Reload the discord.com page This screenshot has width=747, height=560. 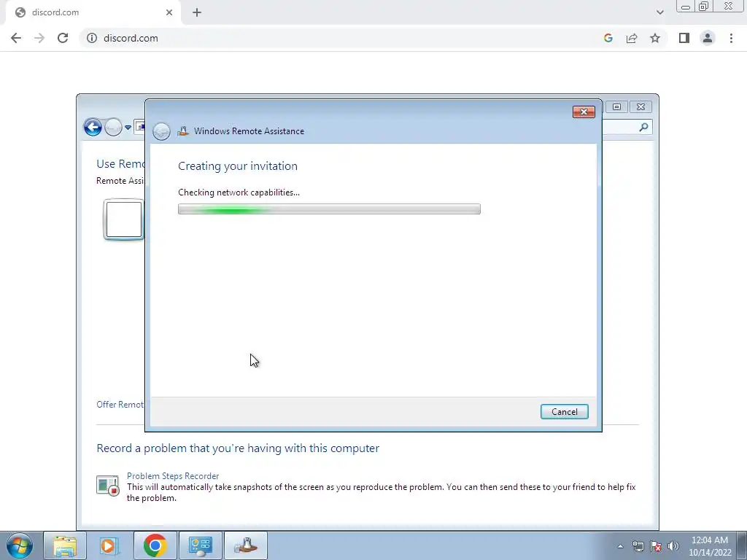pyautogui.click(x=63, y=38)
